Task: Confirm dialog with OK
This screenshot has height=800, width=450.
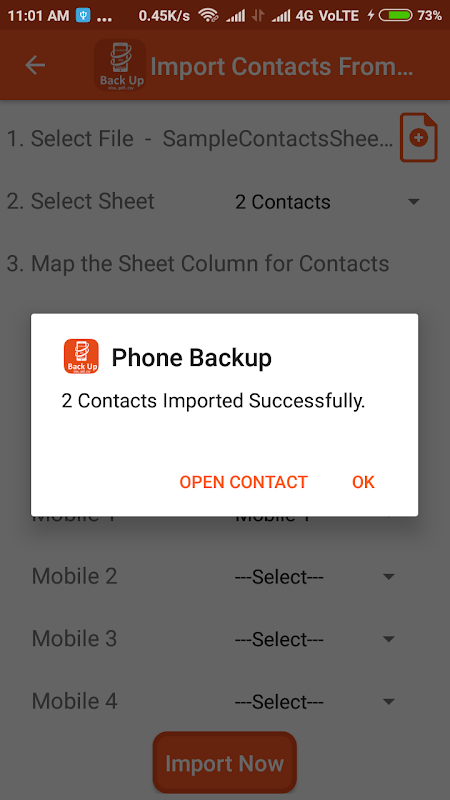Action: click(x=363, y=482)
